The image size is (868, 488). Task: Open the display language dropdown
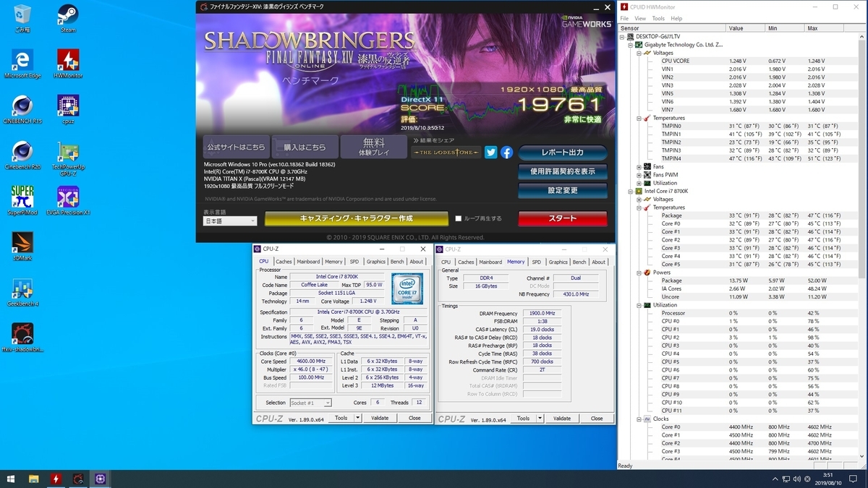click(230, 221)
